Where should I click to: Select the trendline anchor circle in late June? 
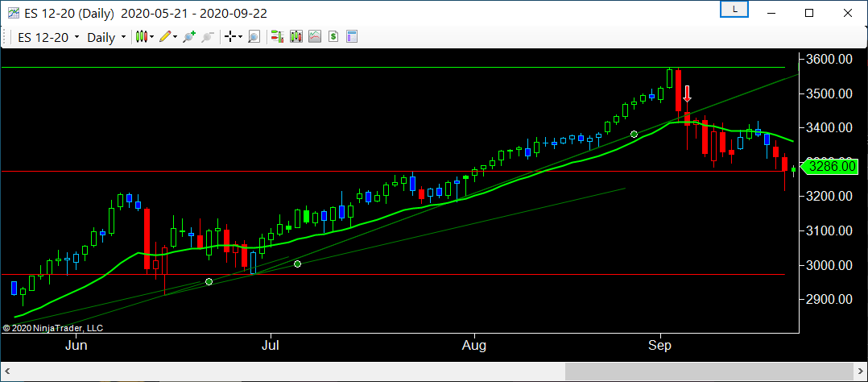[x=209, y=281]
